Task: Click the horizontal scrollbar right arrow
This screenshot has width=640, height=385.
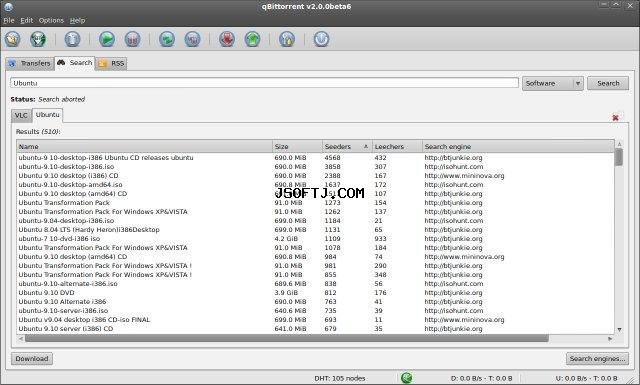Action: click(610, 338)
